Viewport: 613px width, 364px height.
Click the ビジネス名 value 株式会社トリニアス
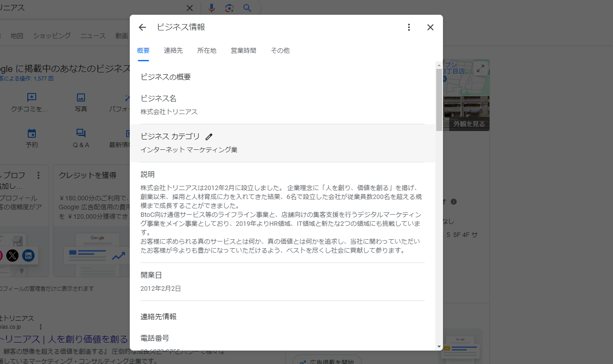click(x=169, y=112)
